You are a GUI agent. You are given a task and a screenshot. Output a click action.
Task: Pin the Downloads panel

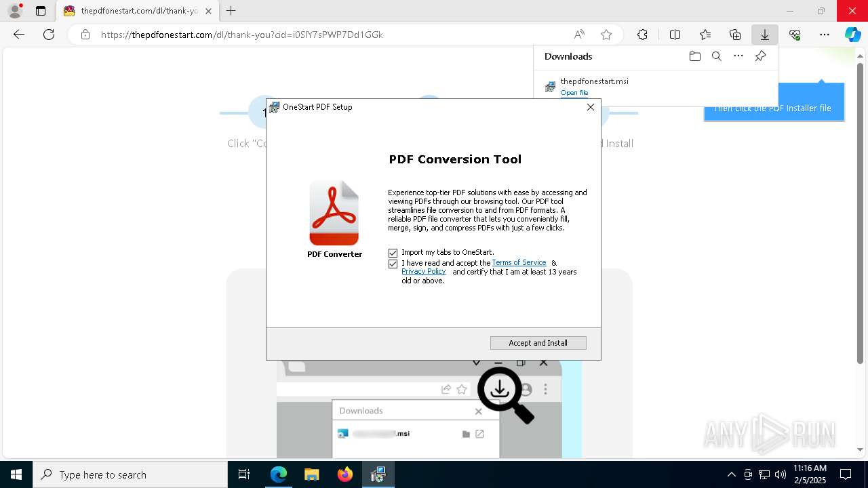click(760, 56)
